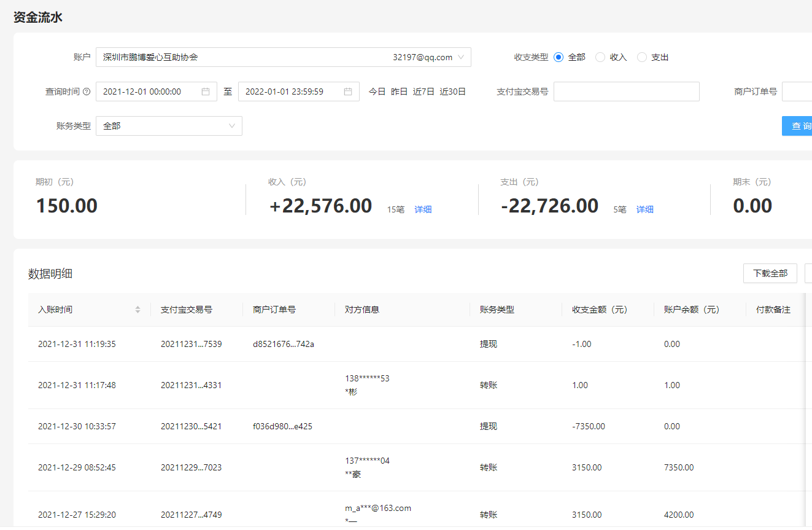Click the query time help icon
The width and height of the screenshot is (812, 530).
(87, 92)
